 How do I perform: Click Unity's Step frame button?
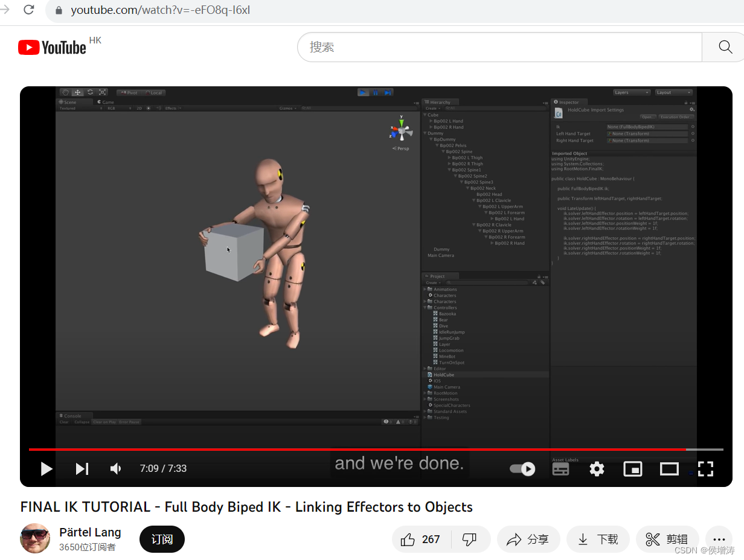click(388, 92)
